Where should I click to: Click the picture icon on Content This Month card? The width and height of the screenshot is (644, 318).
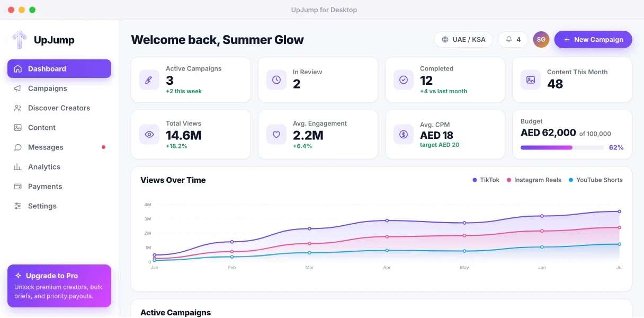(x=531, y=80)
